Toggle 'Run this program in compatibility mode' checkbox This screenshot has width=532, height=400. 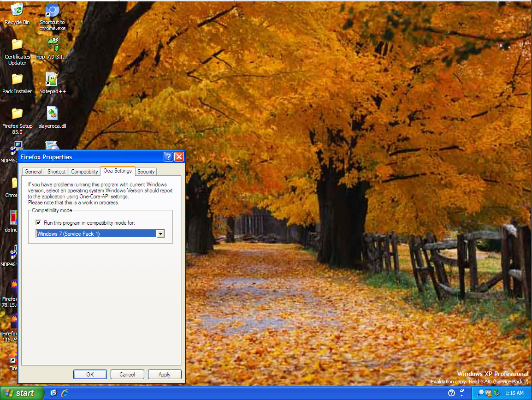[38, 222]
